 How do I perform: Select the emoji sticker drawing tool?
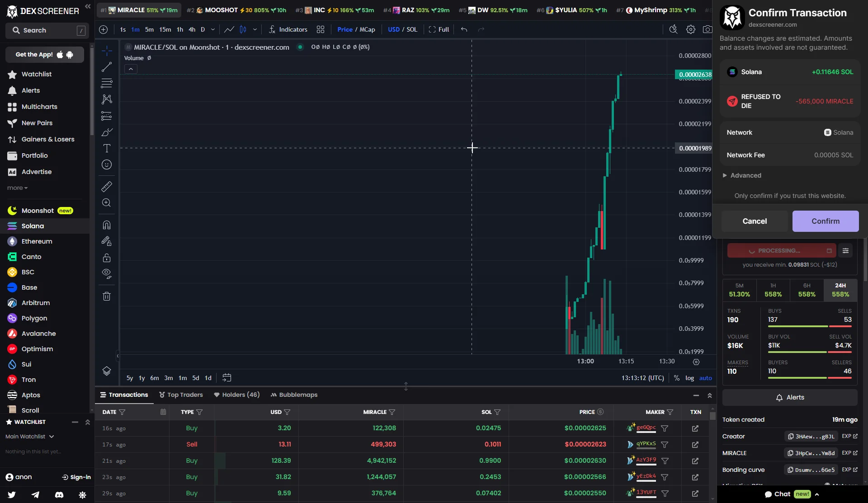pos(107,165)
